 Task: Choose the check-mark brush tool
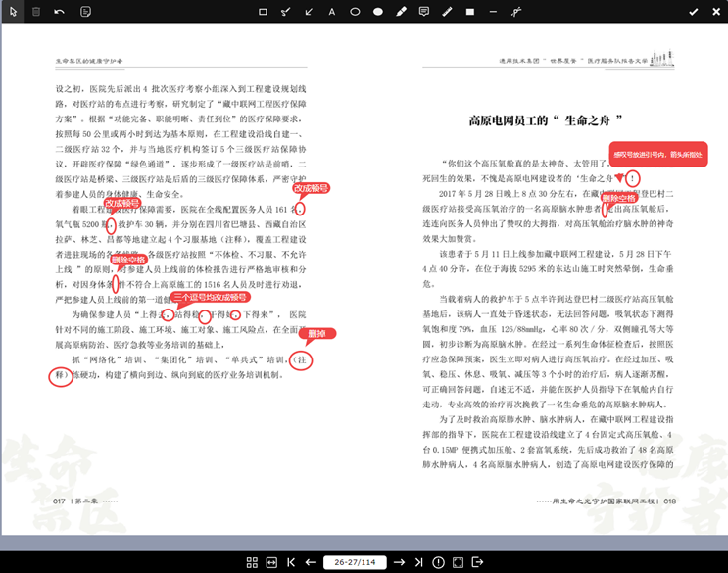tap(286, 12)
